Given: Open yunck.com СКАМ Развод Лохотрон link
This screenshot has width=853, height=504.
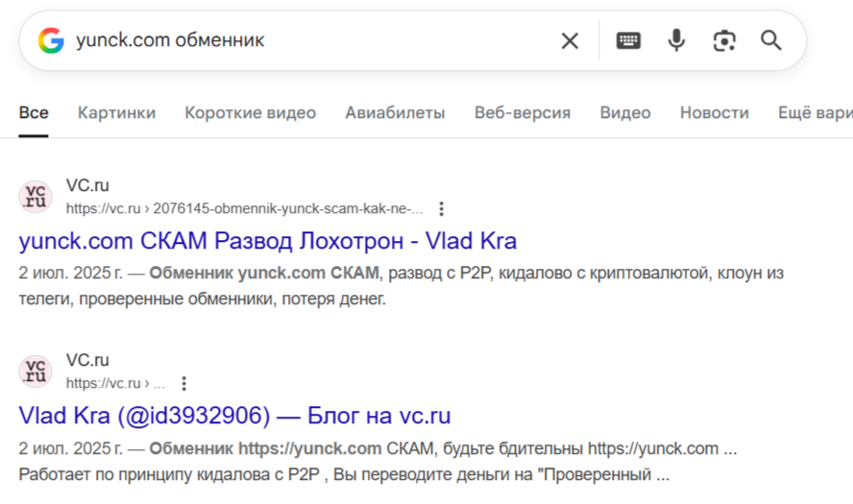Looking at the screenshot, I should click(x=268, y=241).
